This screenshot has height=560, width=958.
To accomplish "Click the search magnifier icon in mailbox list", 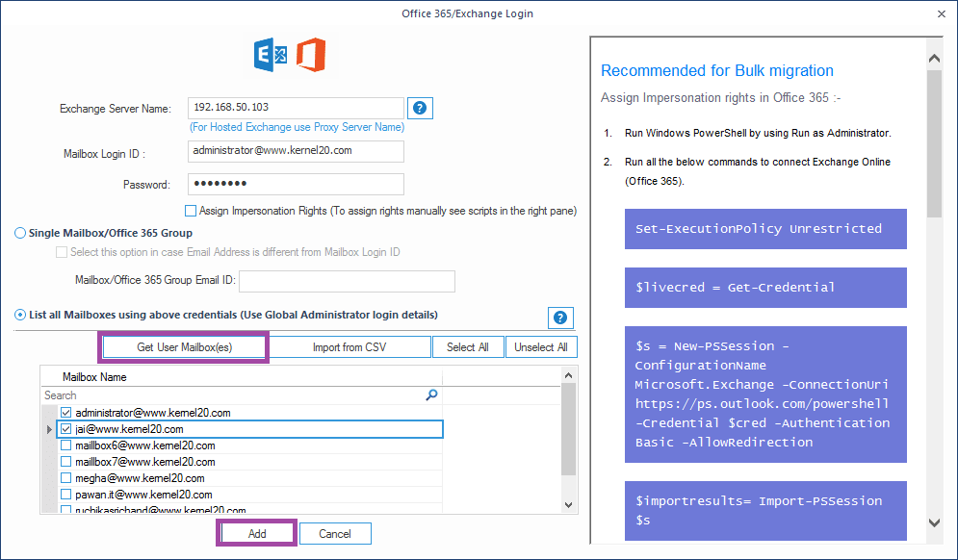I will [431, 395].
